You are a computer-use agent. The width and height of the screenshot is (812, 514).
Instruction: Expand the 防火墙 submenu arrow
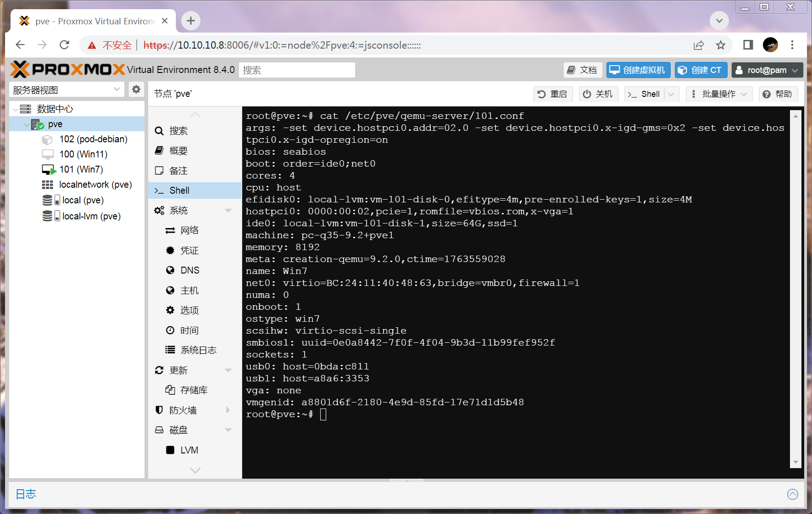point(228,410)
